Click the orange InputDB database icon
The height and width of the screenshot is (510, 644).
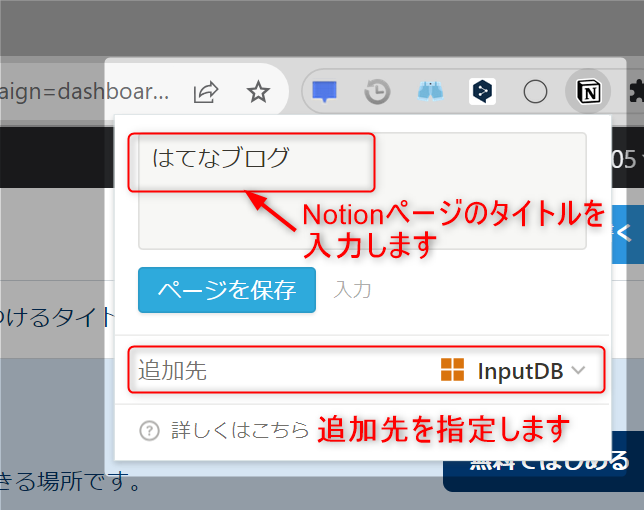click(x=452, y=370)
